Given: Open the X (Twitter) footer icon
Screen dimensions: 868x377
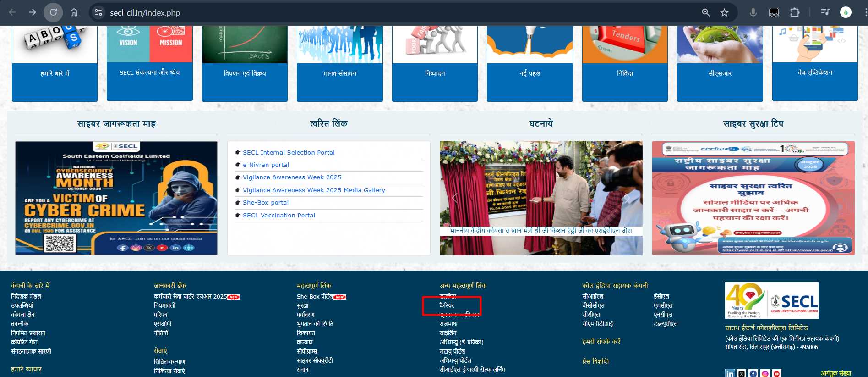Looking at the screenshot, I should (742, 373).
